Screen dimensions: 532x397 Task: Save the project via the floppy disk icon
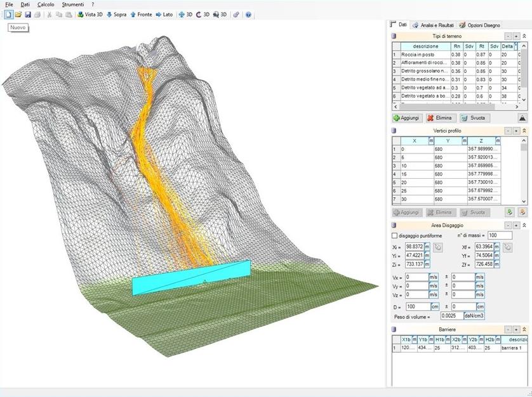[28, 15]
